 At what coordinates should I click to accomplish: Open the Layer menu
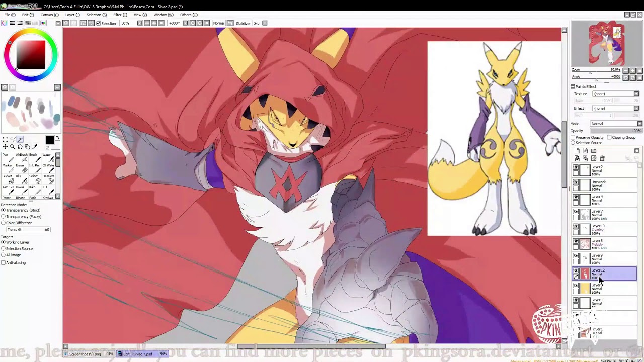(x=72, y=15)
